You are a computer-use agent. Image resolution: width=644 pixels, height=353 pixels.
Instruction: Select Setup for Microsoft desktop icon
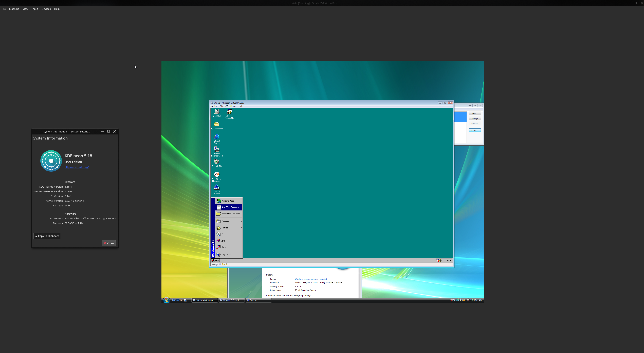pyautogui.click(x=229, y=114)
